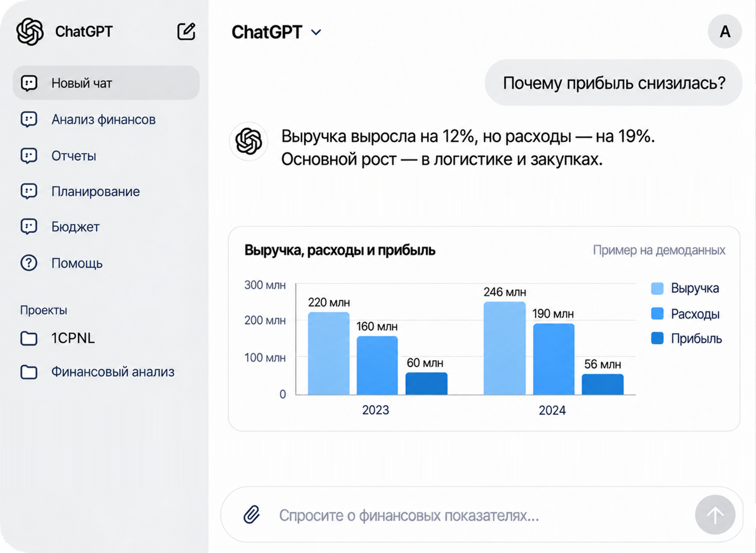Click the question mark Помощь icon

click(29, 263)
